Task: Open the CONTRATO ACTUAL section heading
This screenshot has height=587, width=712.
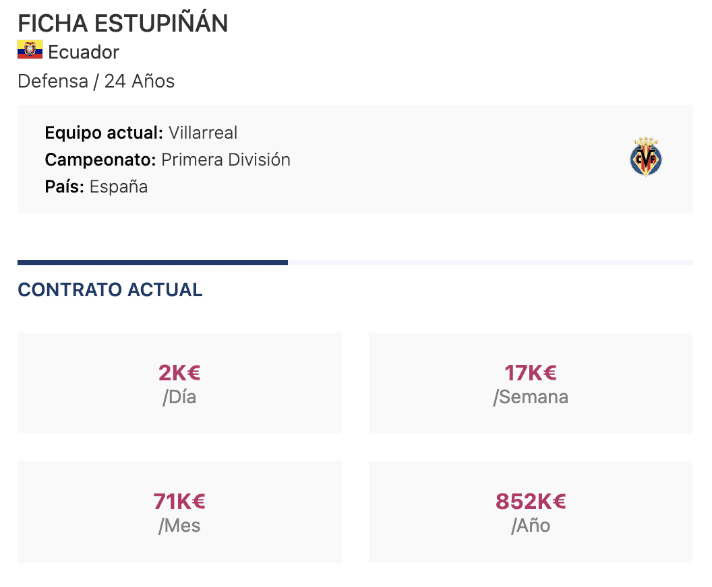Action: pyautogui.click(x=110, y=290)
